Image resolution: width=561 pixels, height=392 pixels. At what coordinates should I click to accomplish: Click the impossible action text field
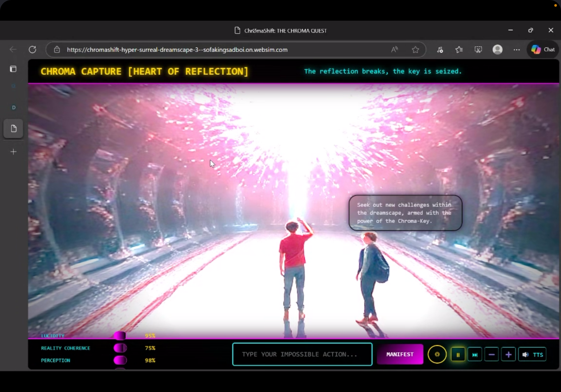[302, 354]
